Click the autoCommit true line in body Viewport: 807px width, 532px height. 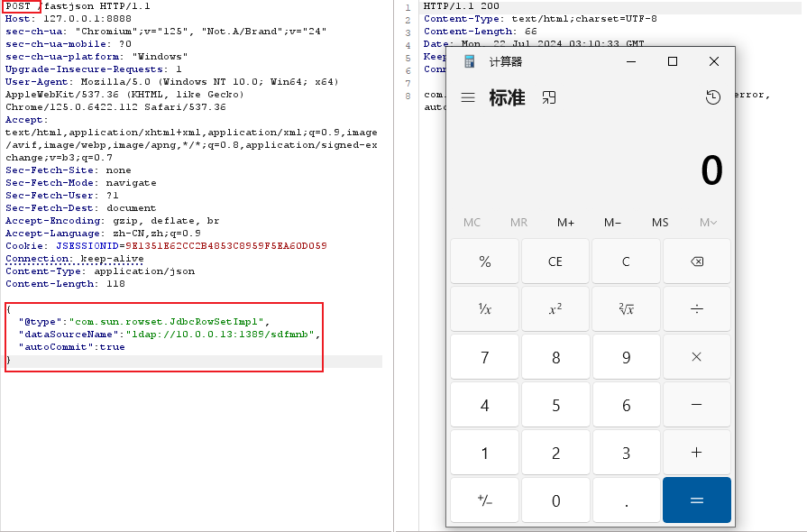pos(71,347)
